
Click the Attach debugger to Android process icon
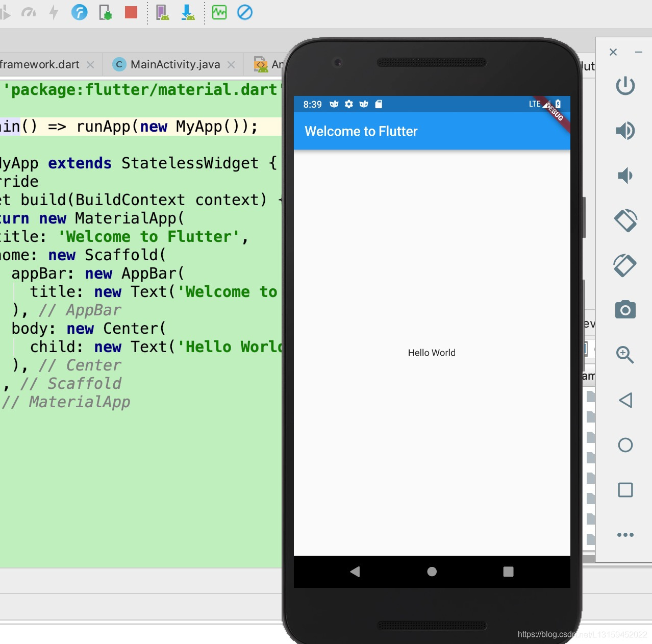coord(106,12)
